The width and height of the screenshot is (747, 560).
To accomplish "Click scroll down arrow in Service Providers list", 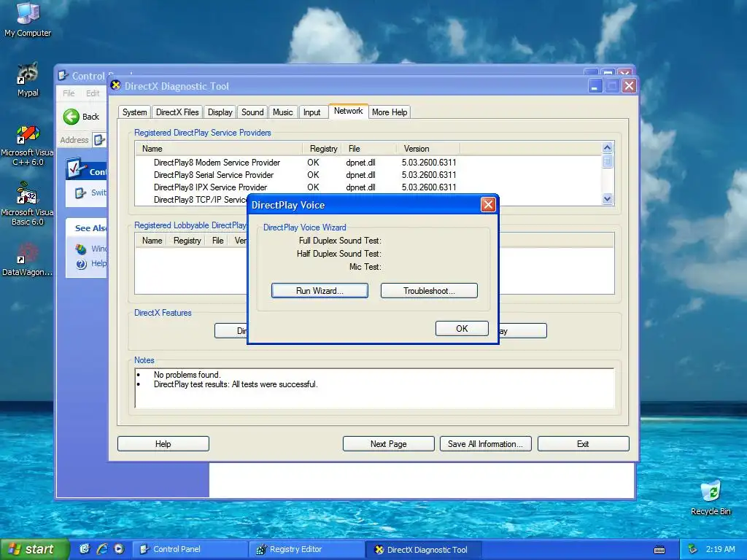I will point(607,199).
